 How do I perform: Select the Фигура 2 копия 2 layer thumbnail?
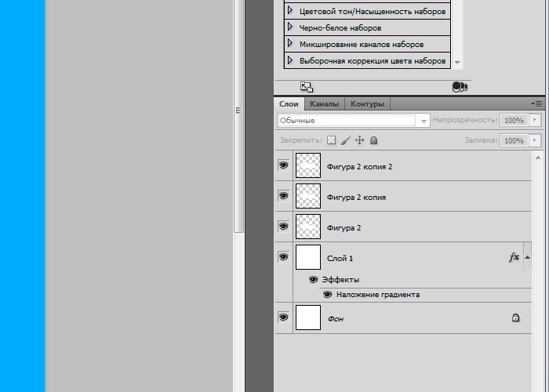point(308,165)
